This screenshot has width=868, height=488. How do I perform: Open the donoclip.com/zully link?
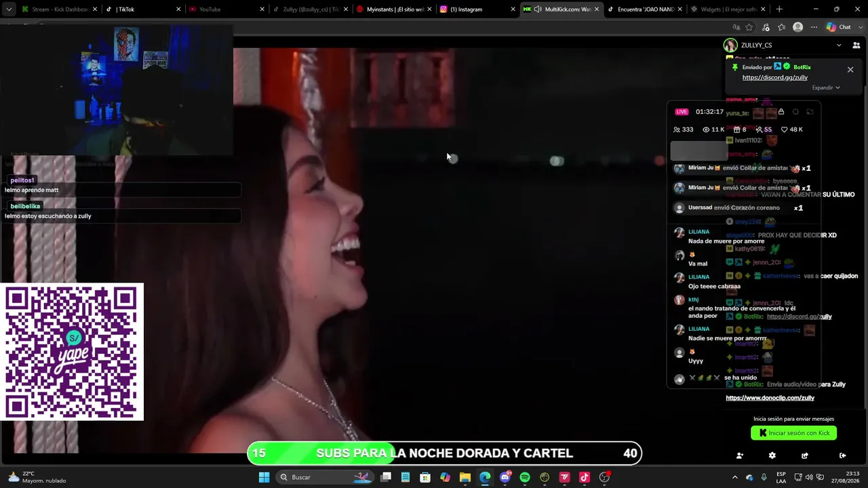770,398
